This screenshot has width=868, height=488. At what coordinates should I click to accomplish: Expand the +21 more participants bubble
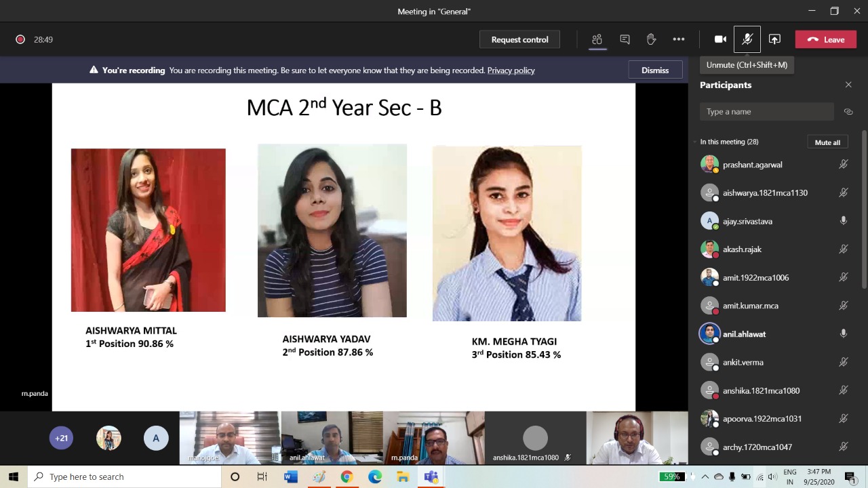(62, 438)
